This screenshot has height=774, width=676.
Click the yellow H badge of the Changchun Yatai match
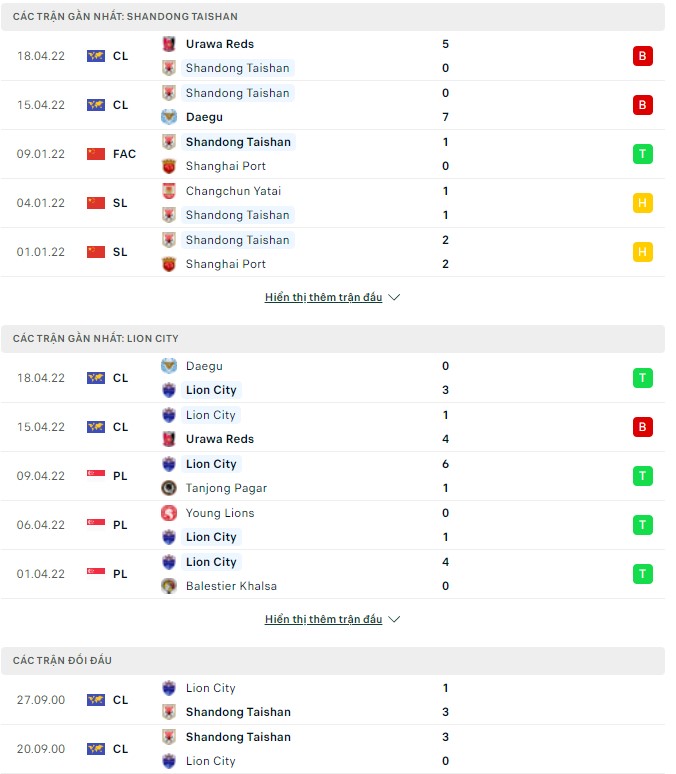(642, 203)
